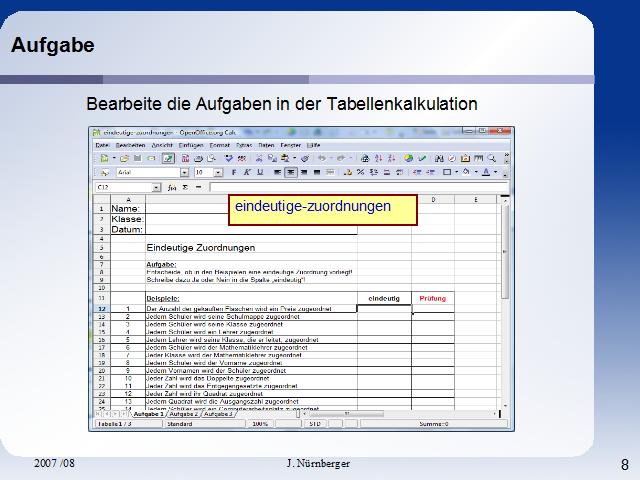This screenshot has height=480, width=640.
Task: Open the Function Wizard beside the name box
Action: tap(172, 187)
